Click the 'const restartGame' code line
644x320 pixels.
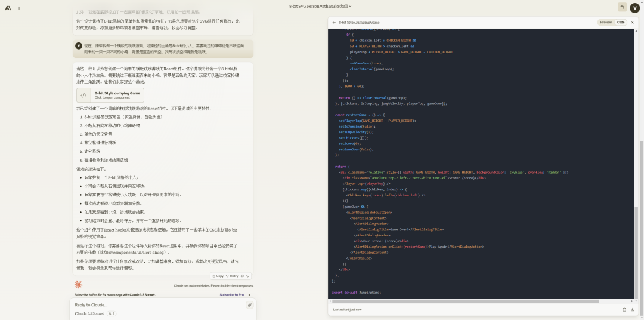click(360, 115)
